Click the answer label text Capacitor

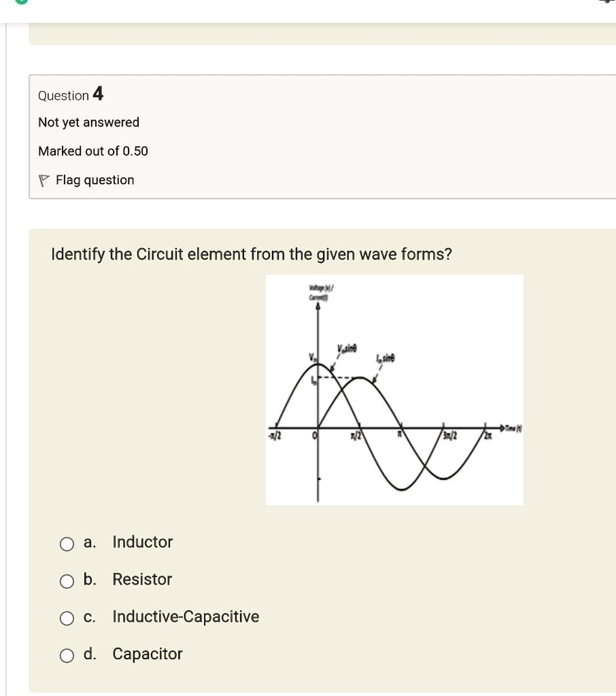pos(147,654)
